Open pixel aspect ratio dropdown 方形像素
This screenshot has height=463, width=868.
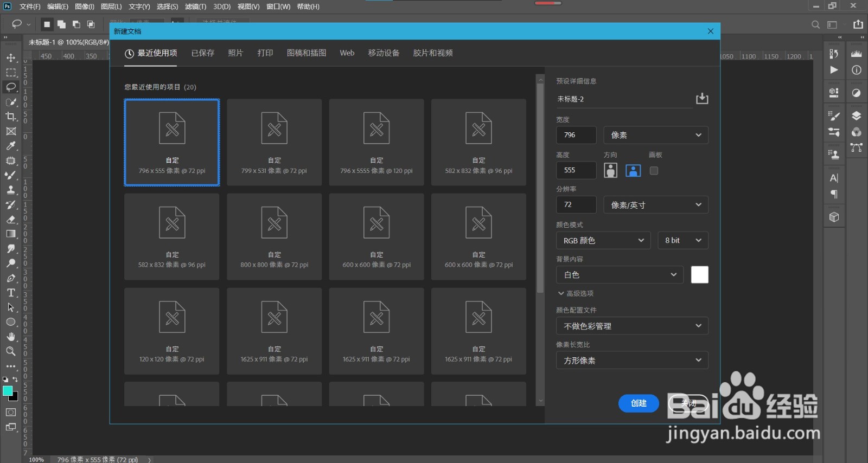point(632,360)
